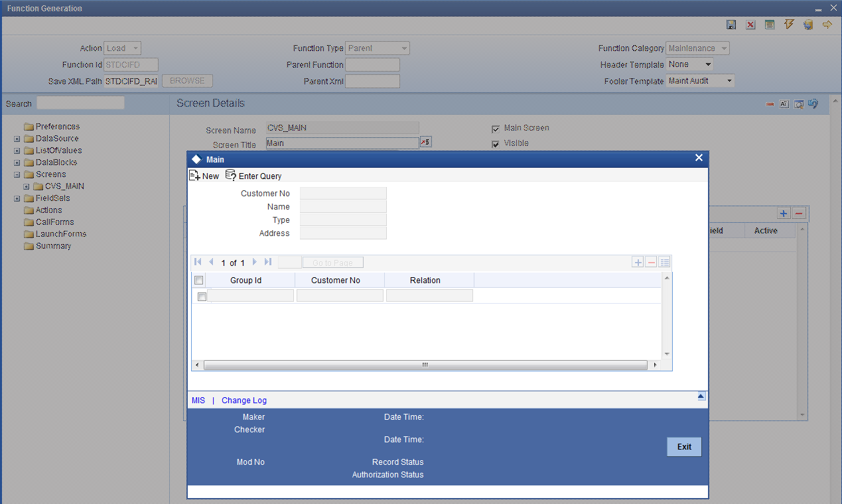Click the yellow arrow icon in top toolbar
842x504 pixels.
(827, 25)
